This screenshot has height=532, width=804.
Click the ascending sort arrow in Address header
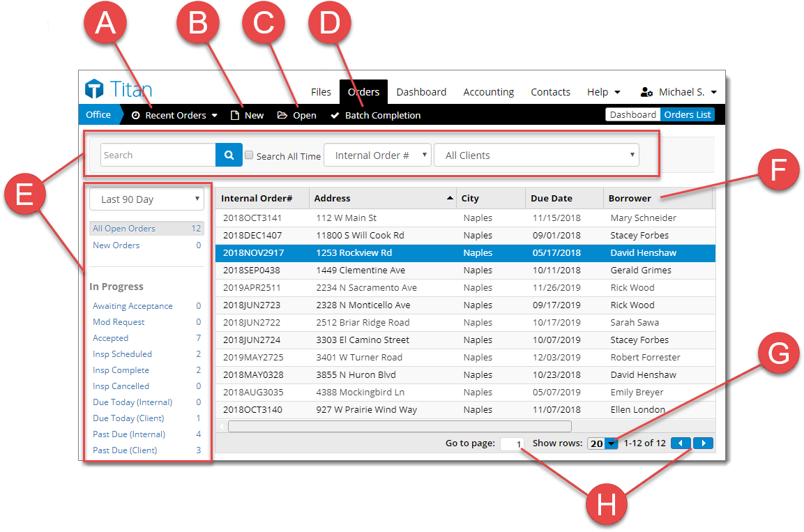(x=450, y=198)
